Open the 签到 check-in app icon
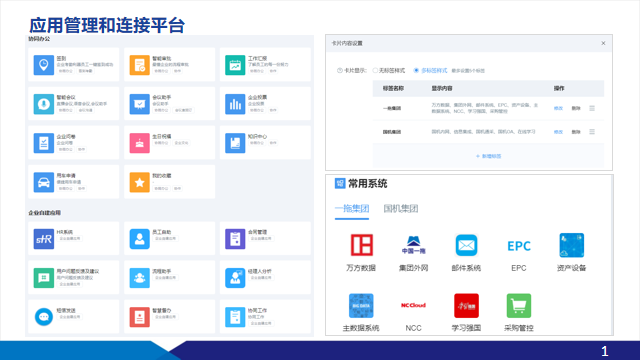 (44, 65)
